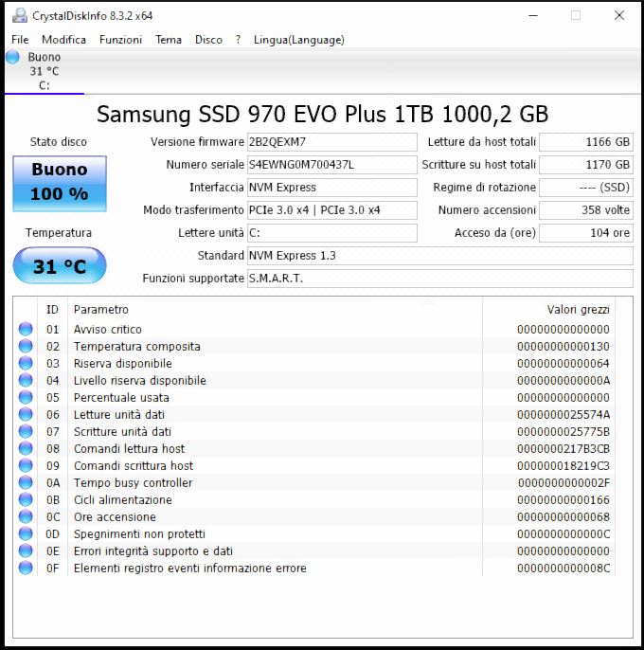Screen dimensions: 644x650
Task: Open the Funzioni menu
Action: [x=120, y=40]
